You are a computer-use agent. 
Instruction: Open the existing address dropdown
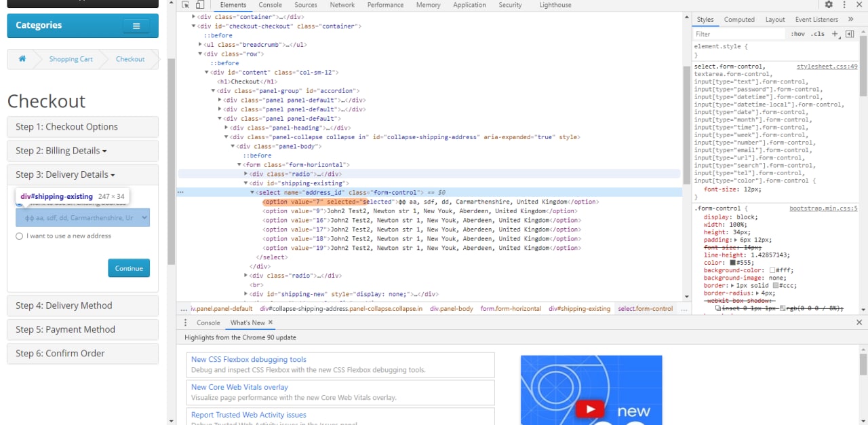[x=83, y=218]
